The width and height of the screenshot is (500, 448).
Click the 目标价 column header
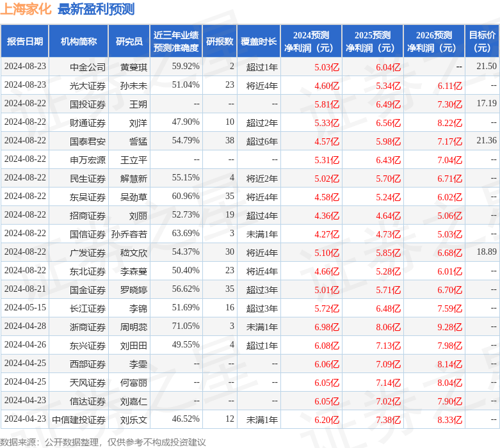[x=483, y=42]
